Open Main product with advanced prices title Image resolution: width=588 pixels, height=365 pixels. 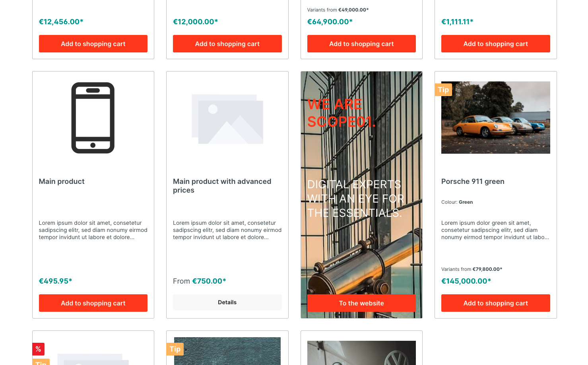pos(222,186)
